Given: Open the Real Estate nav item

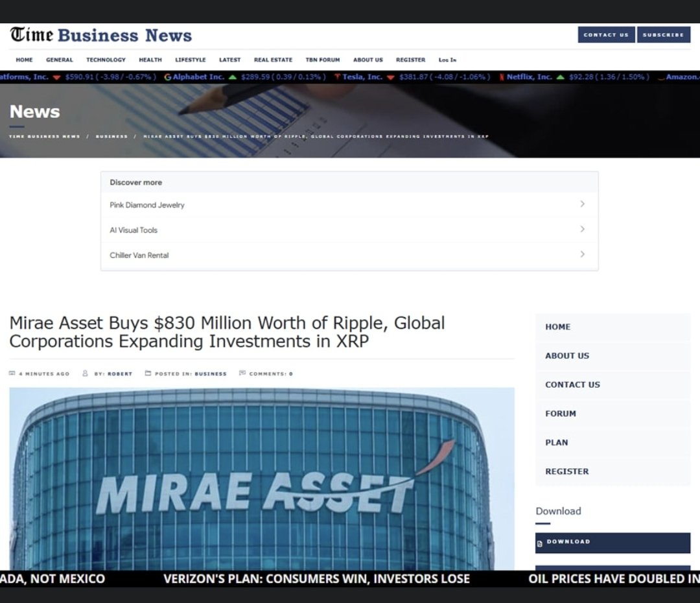Looking at the screenshot, I should pyautogui.click(x=274, y=60).
